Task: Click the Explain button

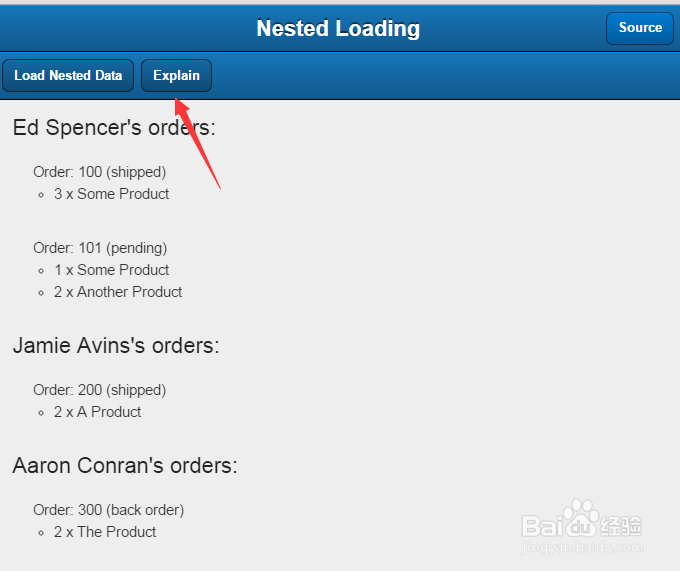Action: click(176, 76)
